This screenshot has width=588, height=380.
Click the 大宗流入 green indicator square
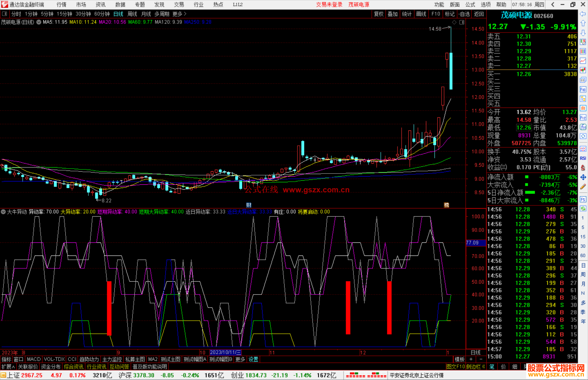point(526,185)
